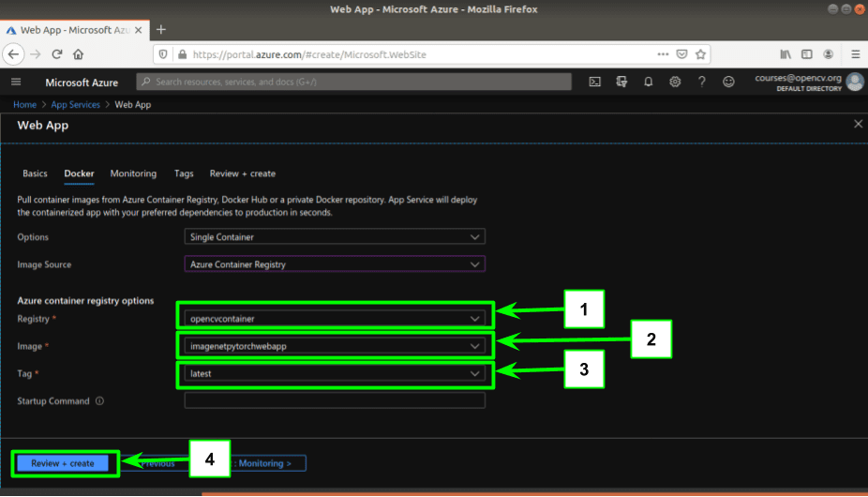Click the Web App breadcrumb text
This screenshot has height=497, width=868.
pos(133,104)
